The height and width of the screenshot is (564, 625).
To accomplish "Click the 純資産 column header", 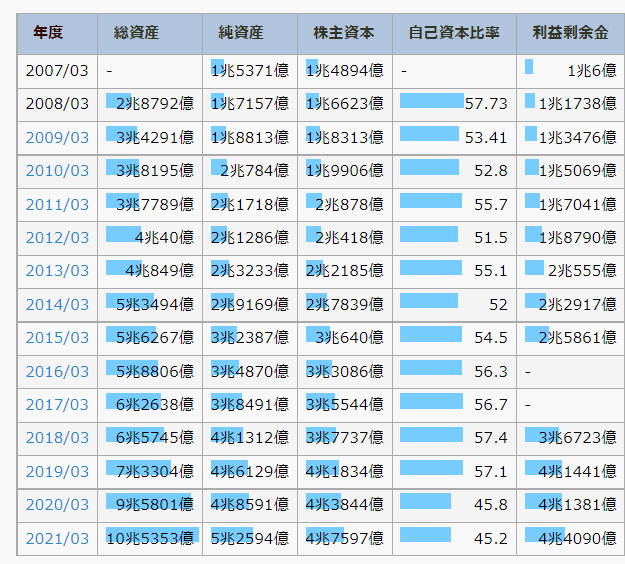I will point(250,34).
